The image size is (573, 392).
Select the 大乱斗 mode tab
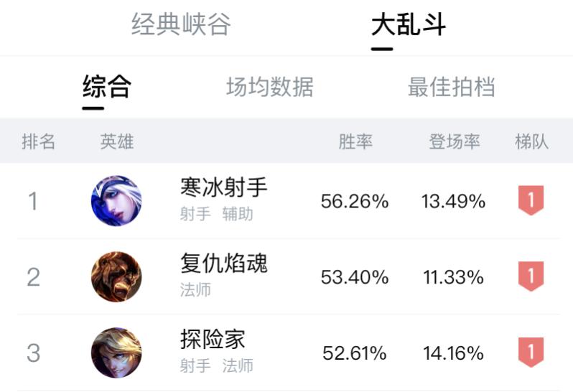(x=409, y=25)
